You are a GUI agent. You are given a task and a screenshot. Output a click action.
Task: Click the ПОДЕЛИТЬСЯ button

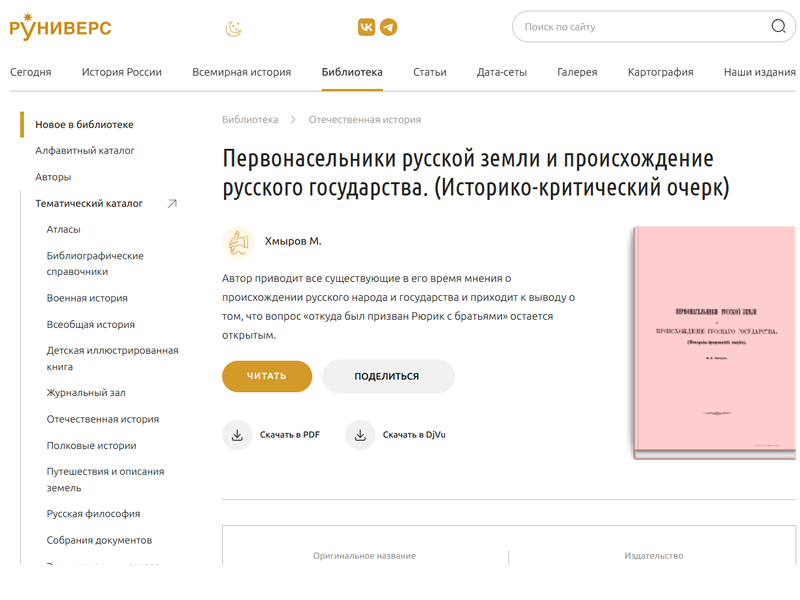coord(388,376)
